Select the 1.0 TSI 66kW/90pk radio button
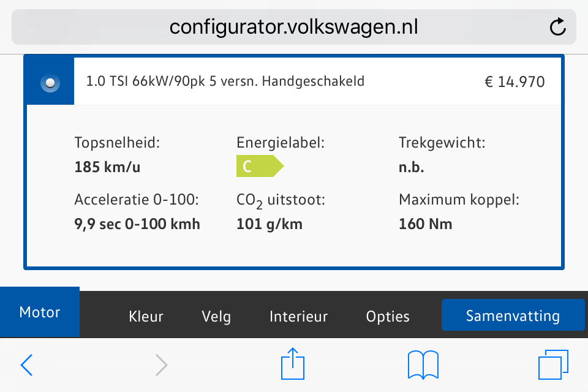Image resolution: width=588 pixels, height=392 pixels. (x=50, y=83)
